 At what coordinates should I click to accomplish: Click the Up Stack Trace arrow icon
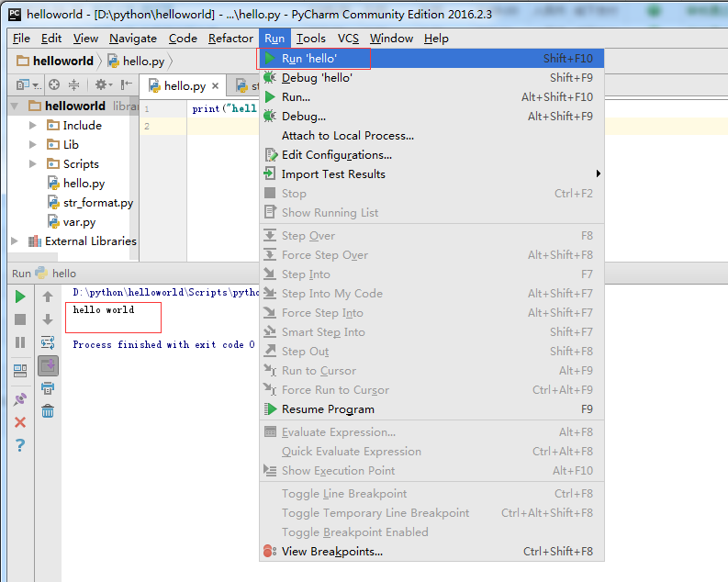(48, 297)
